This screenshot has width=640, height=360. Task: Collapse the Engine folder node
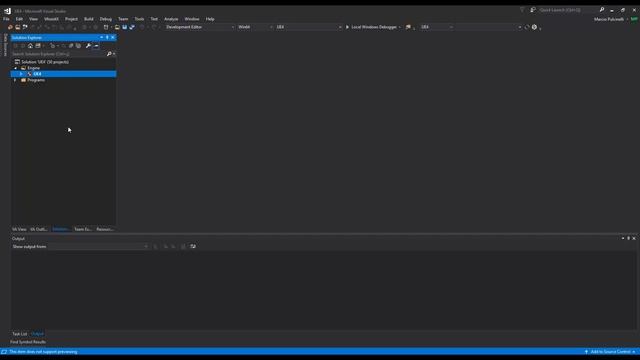16,68
